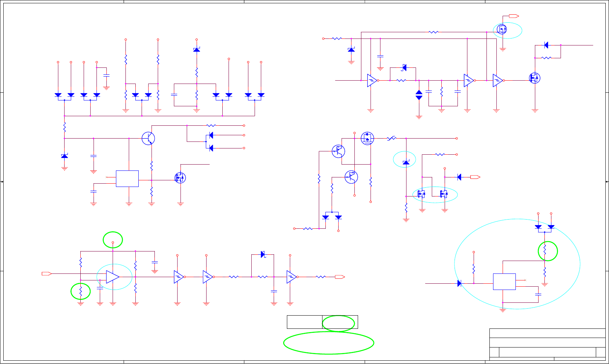609x364 pixels.
Task: Select the upper of two diodes right of the NPN transistor
Action: (x=211, y=135)
